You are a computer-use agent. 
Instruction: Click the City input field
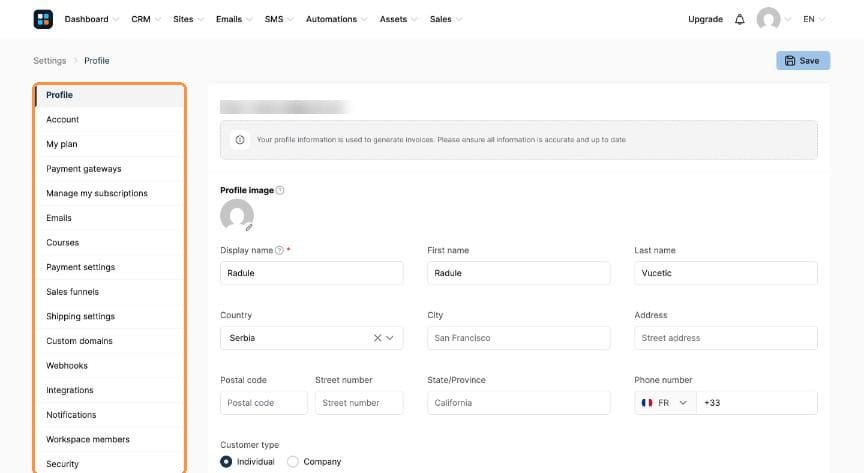coord(519,338)
